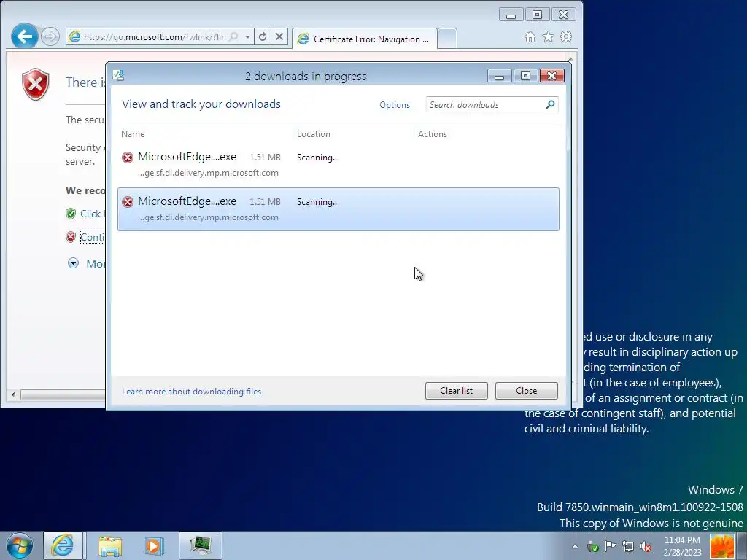Click the orange flower thumbnail in the taskbar
Image resolution: width=747 pixels, height=560 pixels.
pyautogui.click(x=721, y=545)
